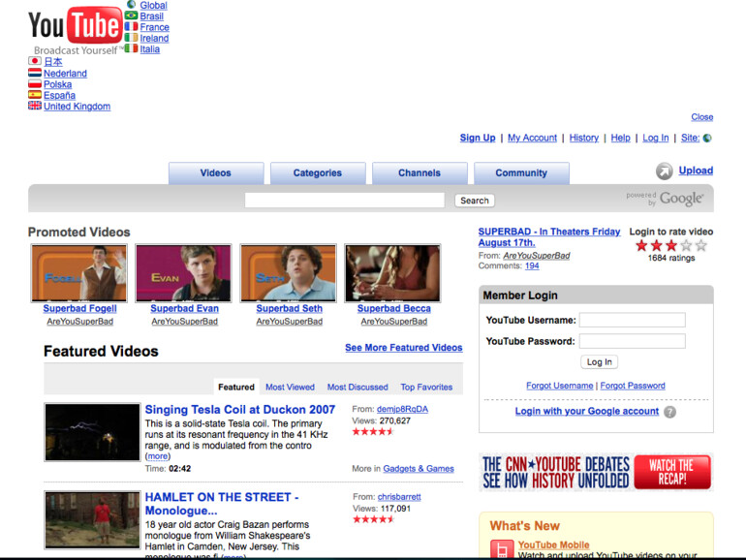Open the Categories tab

318,172
